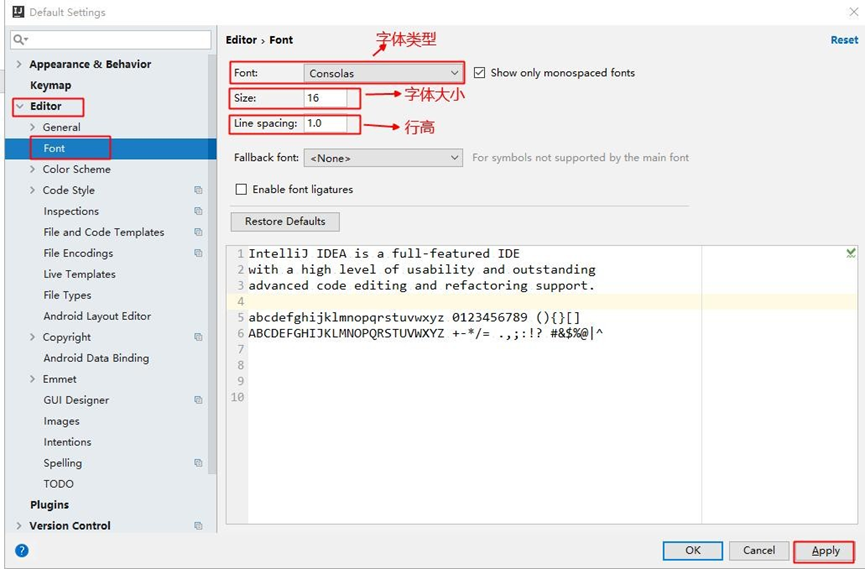Image resolution: width=865 pixels, height=569 pixels.
Task: Toggle Show only monospaced fonts checkbox
Action: [x=479, y=73]
